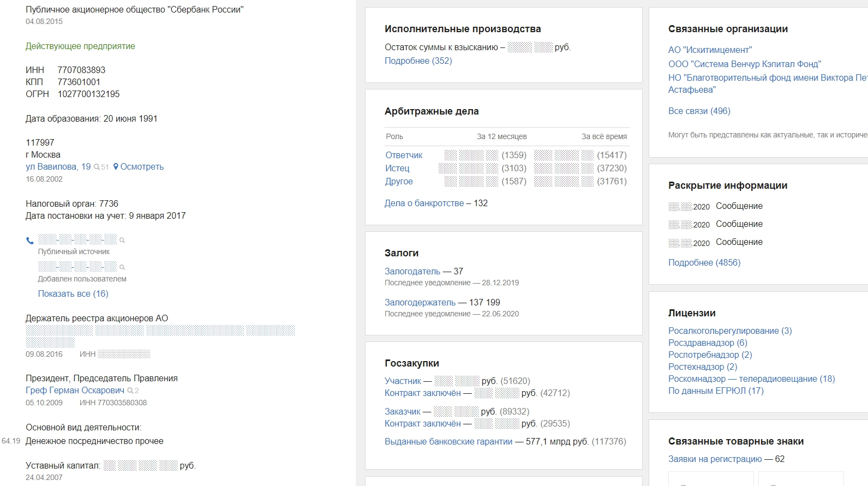Open the Истец arbitration cases link

click(x=397, y=168)
